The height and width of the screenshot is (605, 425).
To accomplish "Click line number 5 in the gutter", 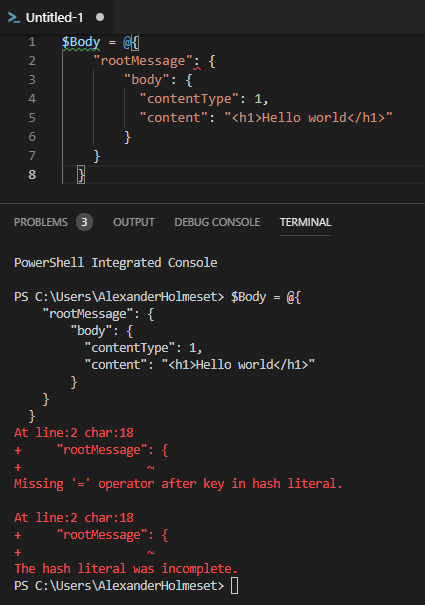I will (32, 117).
